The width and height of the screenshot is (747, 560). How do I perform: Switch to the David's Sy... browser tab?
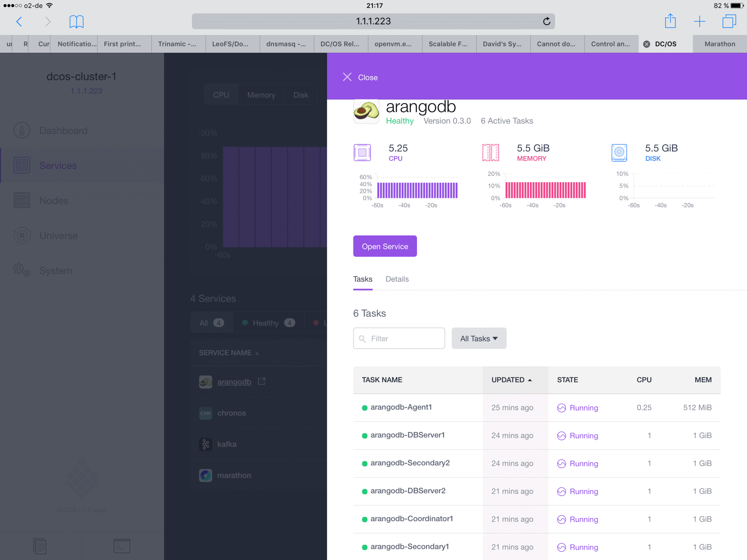503,44
